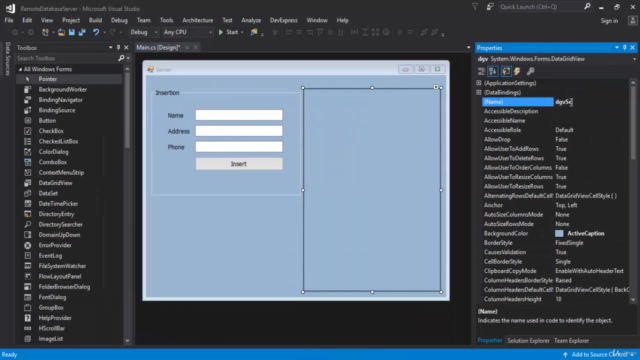
Task: Click the Undo toolbar icon
Action: click(x=96, y=32)
